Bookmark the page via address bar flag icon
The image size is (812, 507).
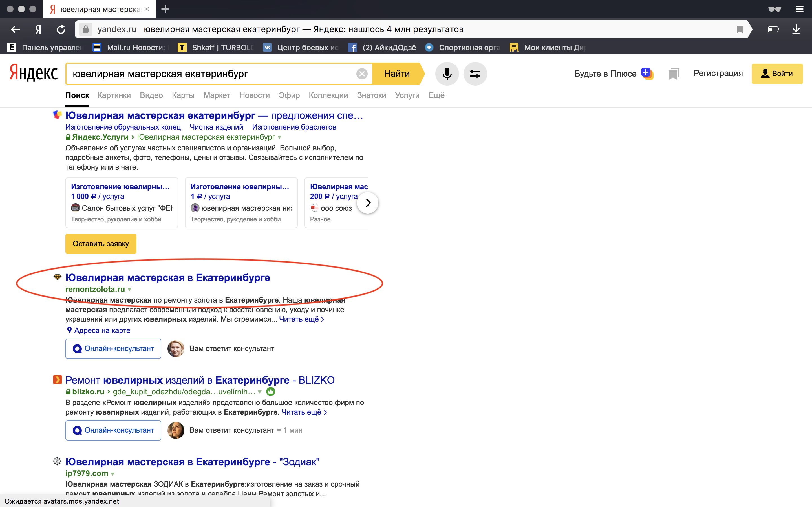click(x=740, y=30)
